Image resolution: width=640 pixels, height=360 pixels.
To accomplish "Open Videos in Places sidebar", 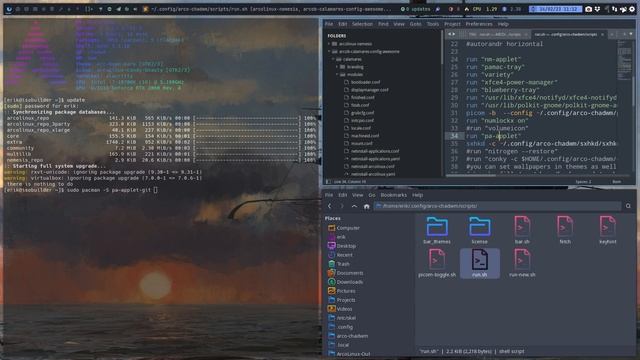I will tap(340, 309).
